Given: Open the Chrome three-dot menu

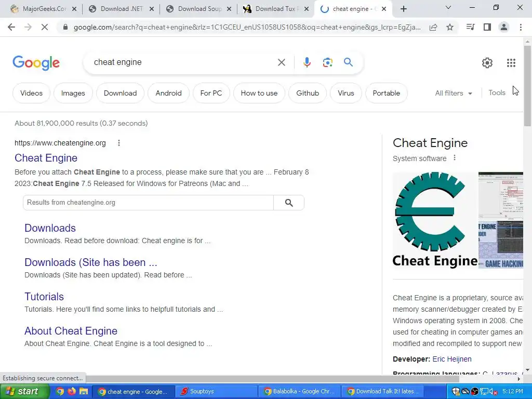Looking at the screenshot, I should [521, 27].
